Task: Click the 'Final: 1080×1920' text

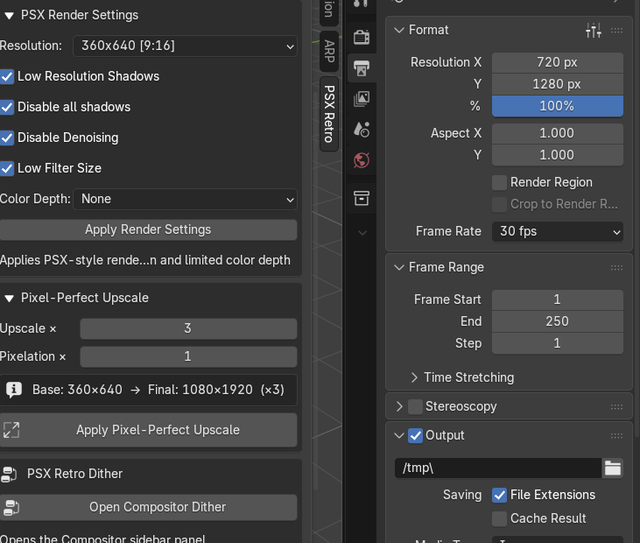Action: 200,390
